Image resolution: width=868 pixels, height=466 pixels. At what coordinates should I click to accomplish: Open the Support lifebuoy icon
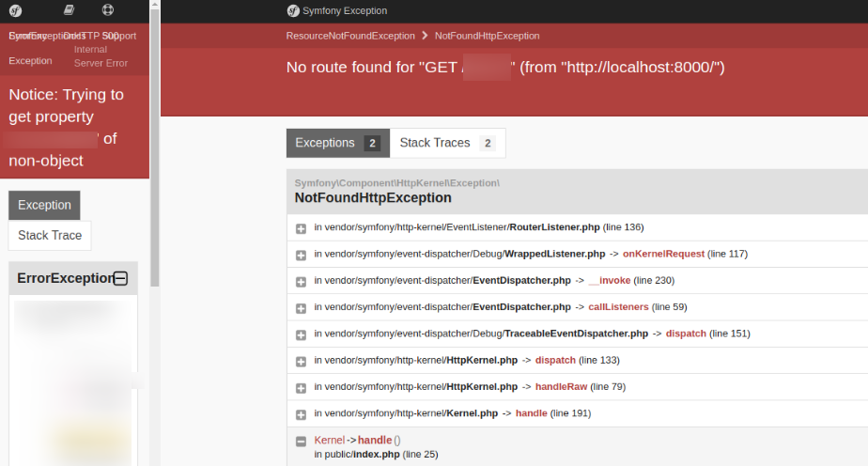[x=108, y=9]
